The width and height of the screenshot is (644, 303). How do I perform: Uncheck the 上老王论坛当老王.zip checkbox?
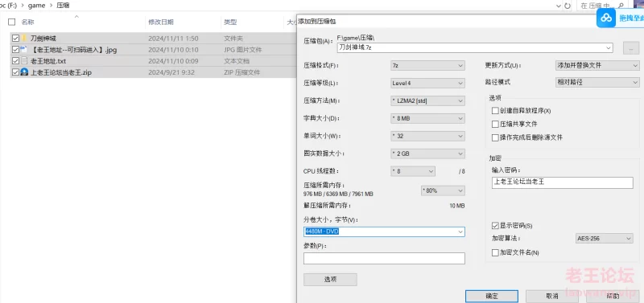pyautogui.click(x=15, y=72)
